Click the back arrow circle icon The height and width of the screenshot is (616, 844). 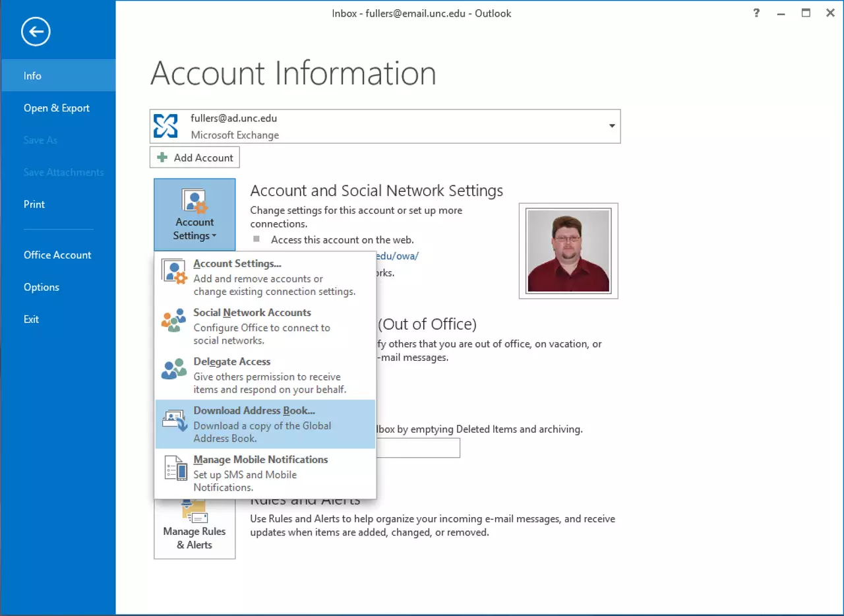36,32
